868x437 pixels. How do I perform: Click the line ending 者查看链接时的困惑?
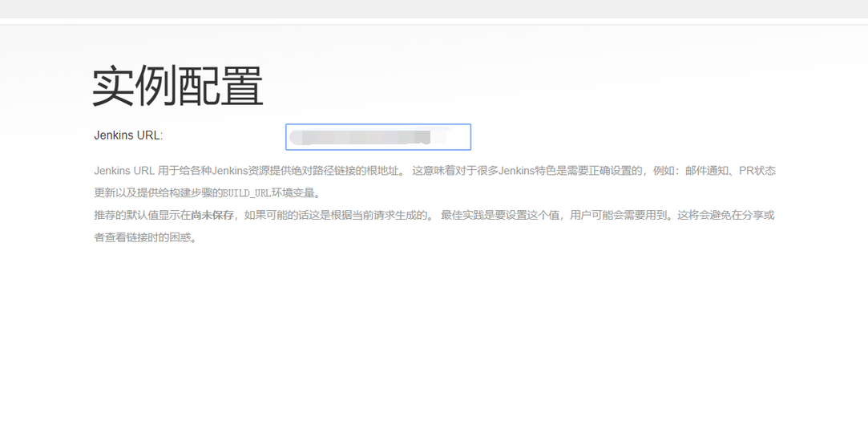coord(146,237)
